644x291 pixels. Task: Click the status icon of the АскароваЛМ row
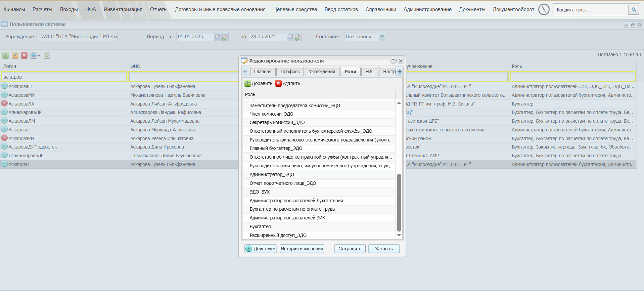[x=4, y=121]
